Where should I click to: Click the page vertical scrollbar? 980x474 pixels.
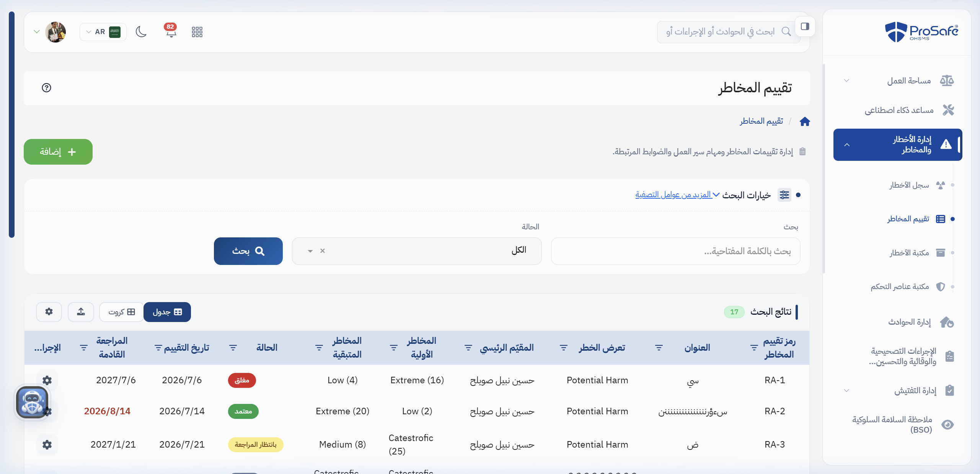coord(11,124)
